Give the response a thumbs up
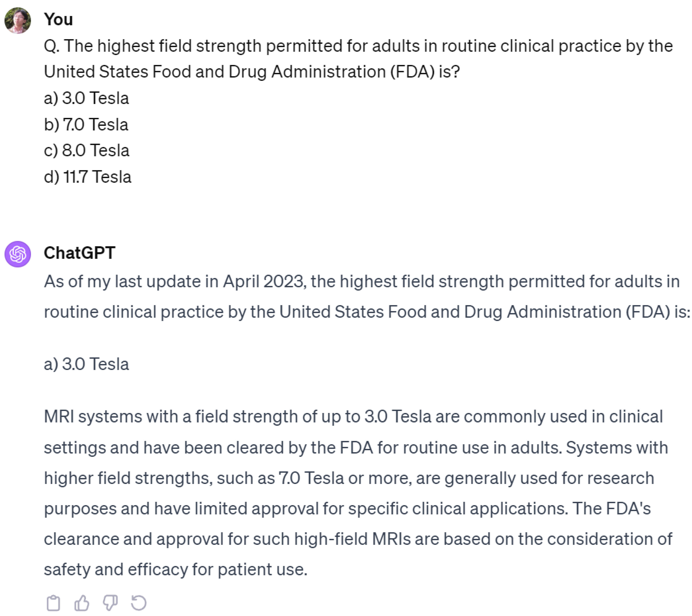The image size is (692, 616). (x=82, y=603)
